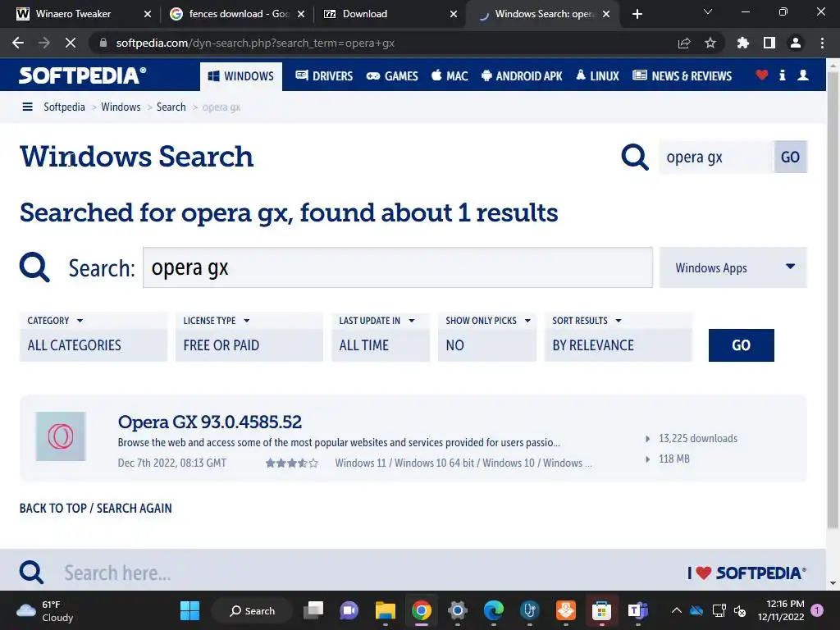The width and height of the screenshot is (840, 630).
Task: Click the Softpedia breadcrumb link
Action: (x=64, y=107)
